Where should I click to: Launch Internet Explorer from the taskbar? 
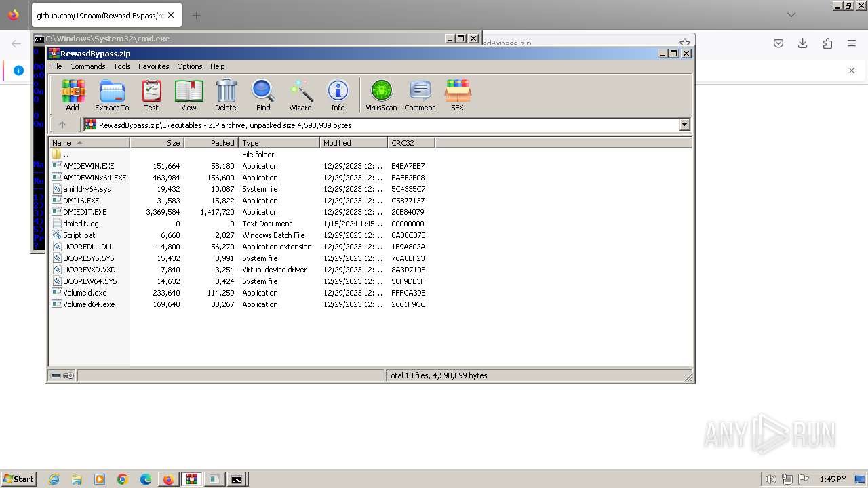(x=54, y=479)
